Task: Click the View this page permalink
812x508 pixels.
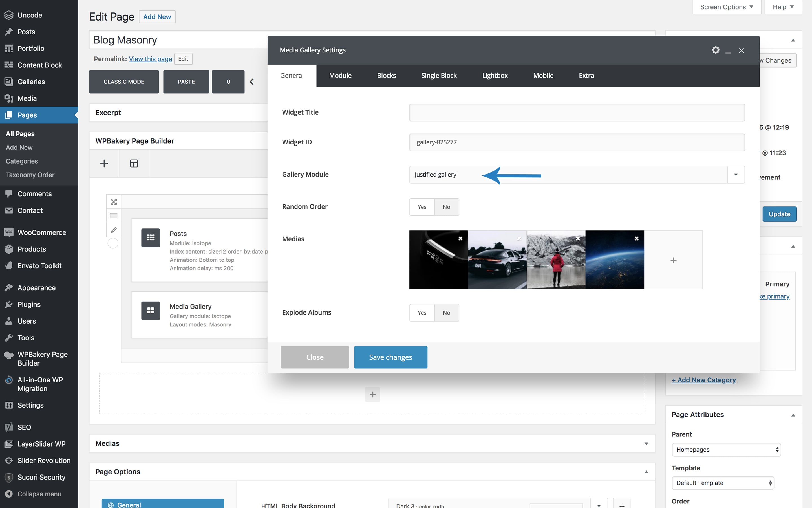Action: (150, 59)
